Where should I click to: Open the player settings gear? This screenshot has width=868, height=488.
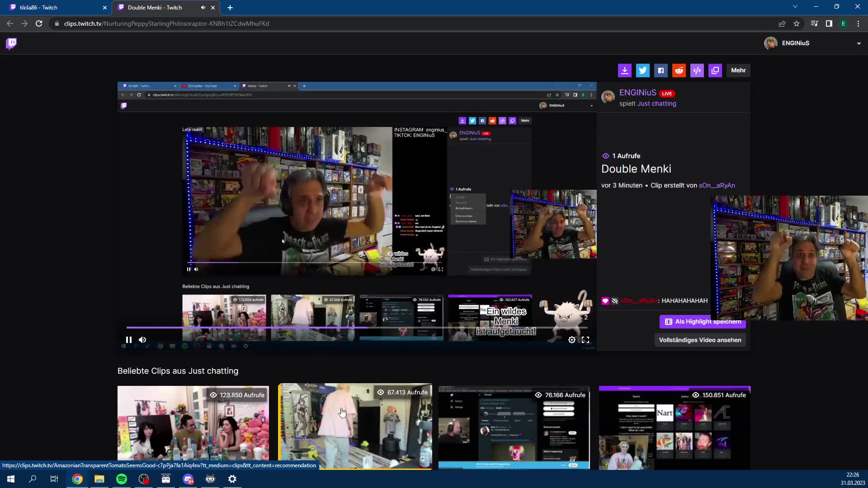click(x=572, y=340)
